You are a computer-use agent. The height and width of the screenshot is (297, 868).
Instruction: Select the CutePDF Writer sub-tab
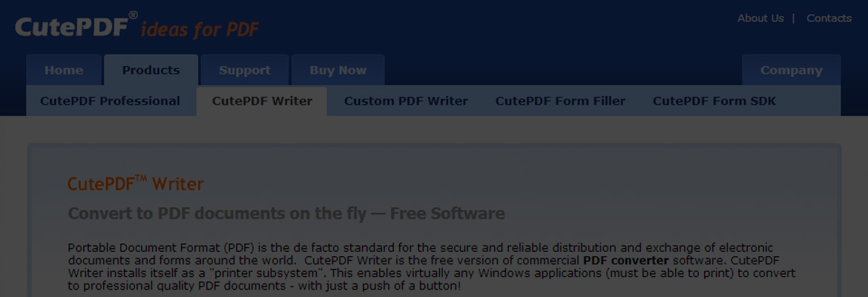[262, 101]
